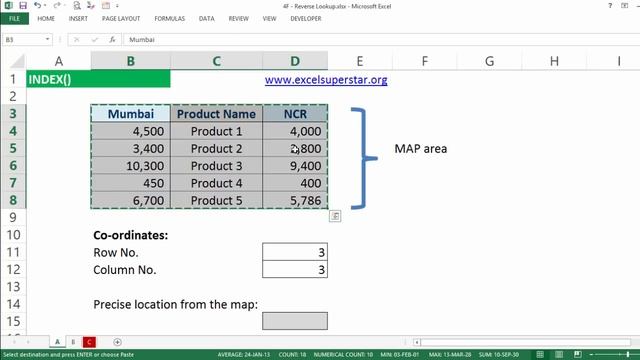Image resolution: width=640 pixels, height=360 pixels.
Task: Click the Undo arrow icon
Action: 38,6
